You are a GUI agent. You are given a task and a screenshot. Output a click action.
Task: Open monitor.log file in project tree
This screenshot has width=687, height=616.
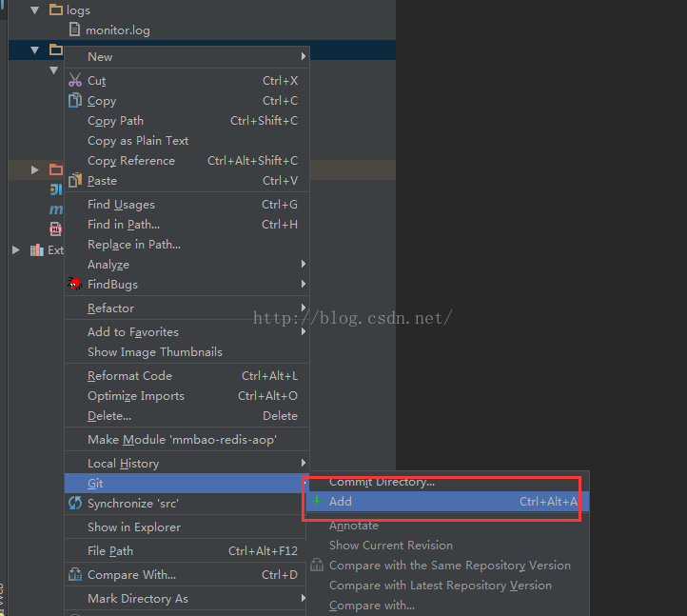pyautogui.click(x=117, y=30)
